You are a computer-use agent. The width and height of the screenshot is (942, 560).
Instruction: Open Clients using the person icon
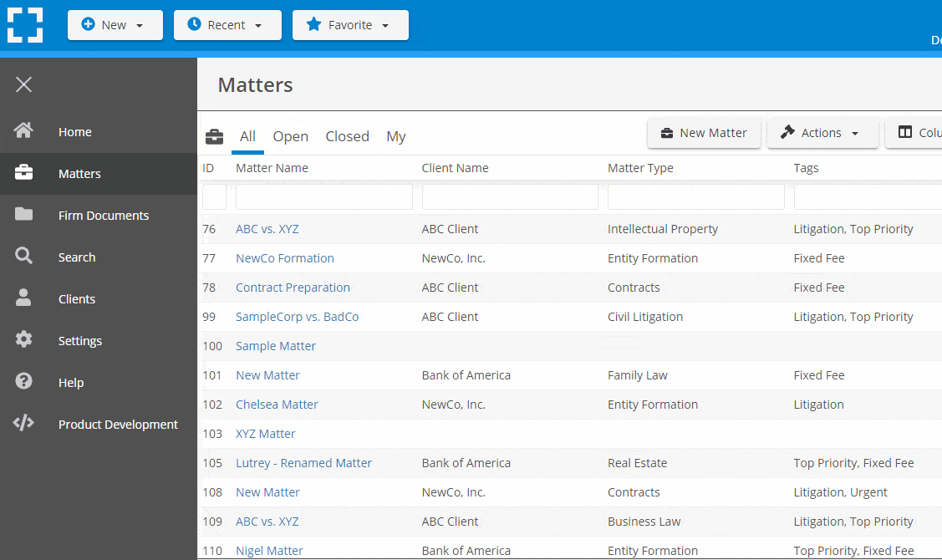[23, 298]
